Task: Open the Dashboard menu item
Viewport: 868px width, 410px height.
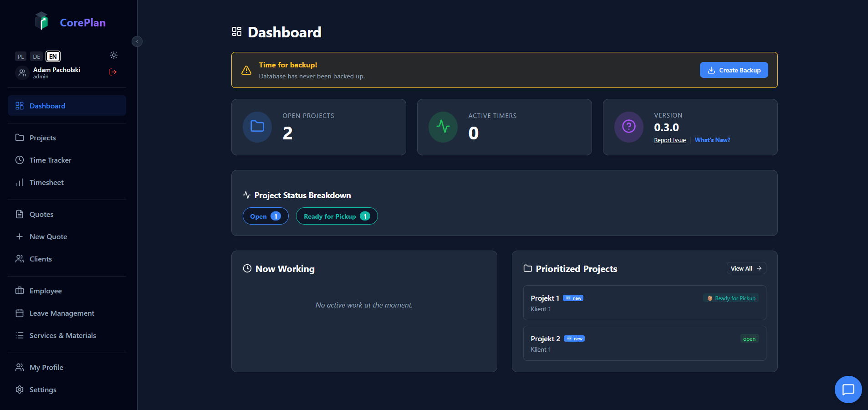Action: click(x=47, y=105)
